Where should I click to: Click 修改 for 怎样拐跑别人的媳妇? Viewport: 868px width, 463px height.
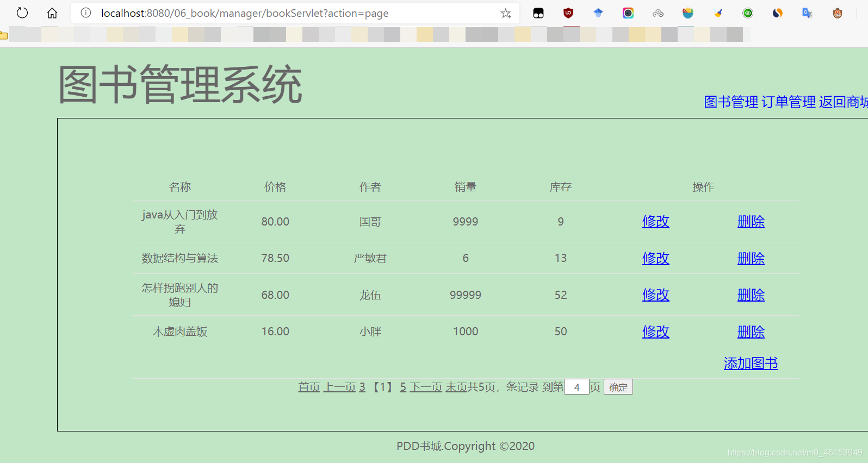(656, 295)
